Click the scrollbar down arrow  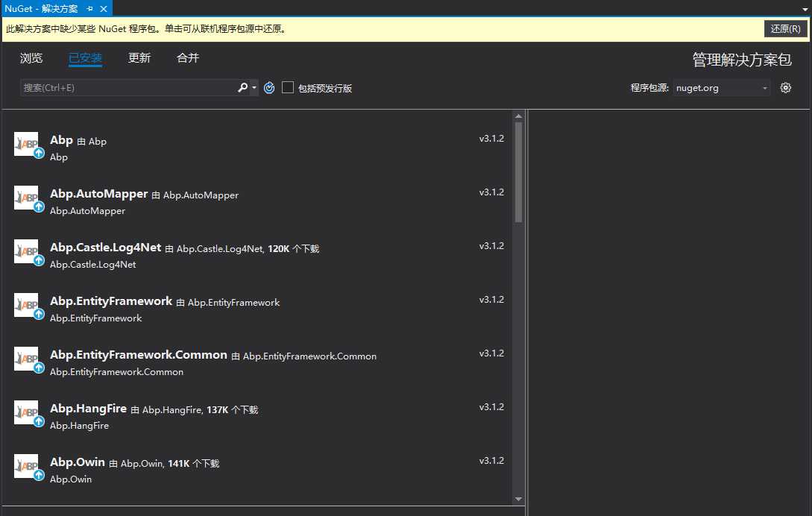(518, 499)
